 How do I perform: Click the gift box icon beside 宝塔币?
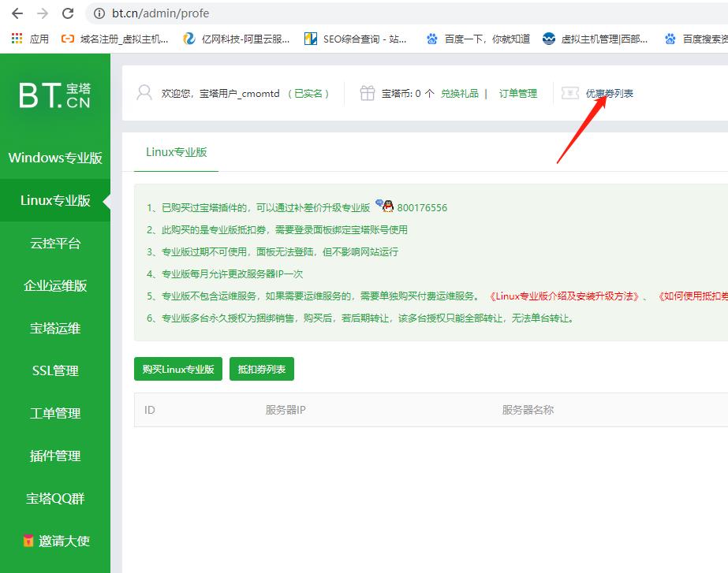tap(368, 93)
